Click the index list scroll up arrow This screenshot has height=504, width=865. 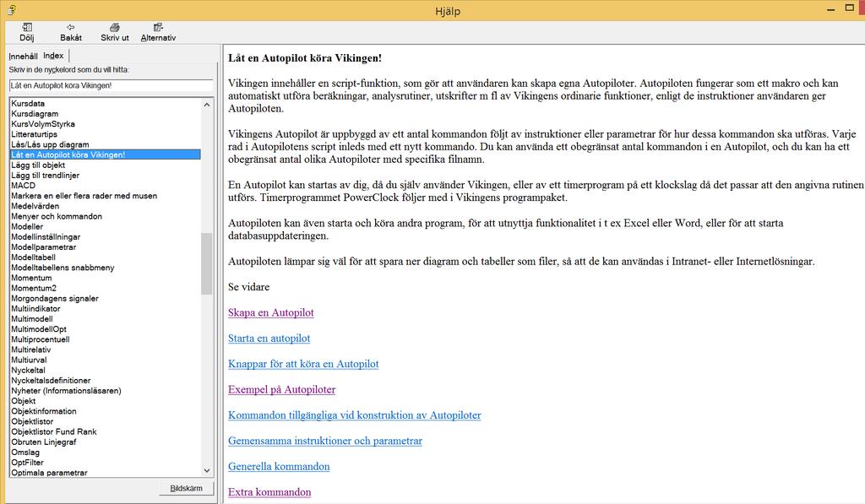pyautogui.click(x=207, y=104)
